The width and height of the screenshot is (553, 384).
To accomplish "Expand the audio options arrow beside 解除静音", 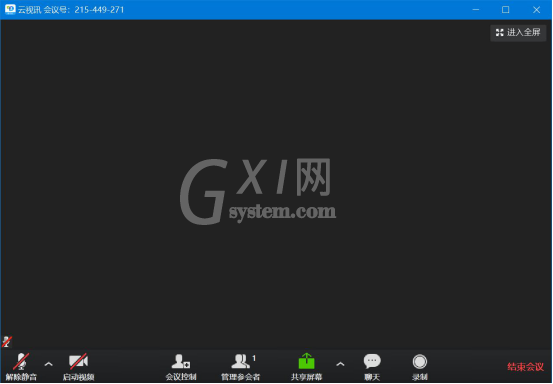I will click(49, 364).
